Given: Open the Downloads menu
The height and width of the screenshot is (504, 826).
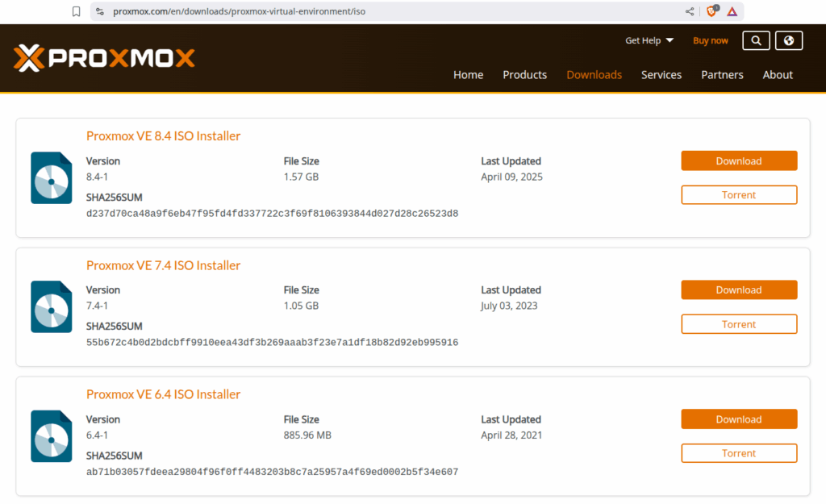Looking at the screenshot, I should (594, 75).
